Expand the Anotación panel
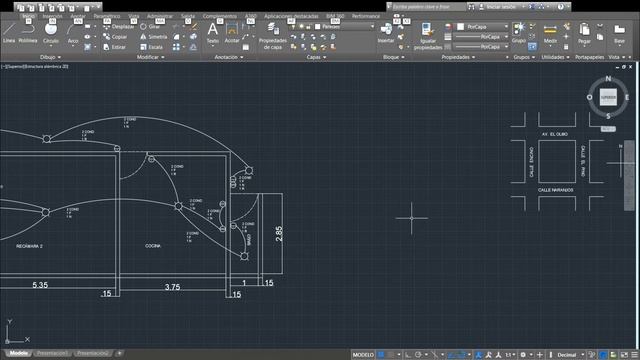This screenshot has height=360, width=640. [x=229, y=57]
